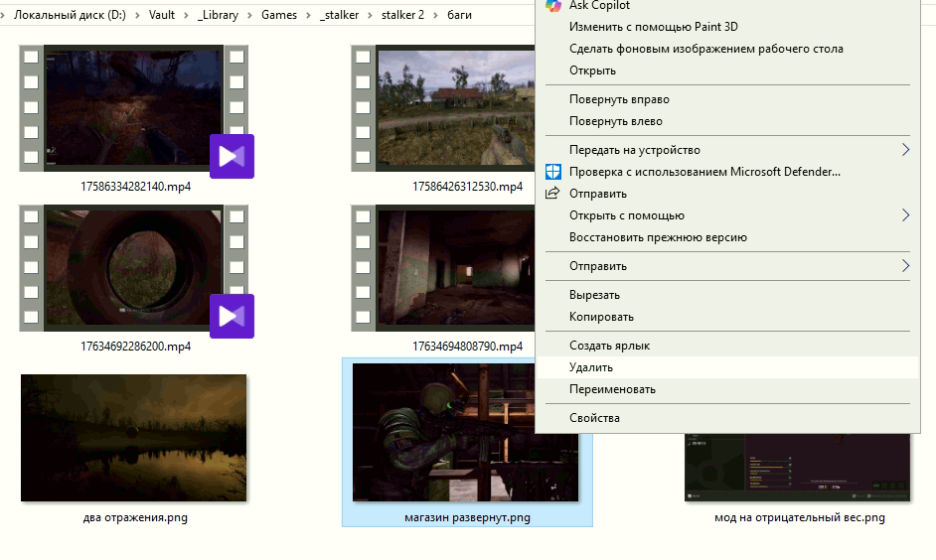
Task: Click Удалить in the context menu
Action: (727, 367)
